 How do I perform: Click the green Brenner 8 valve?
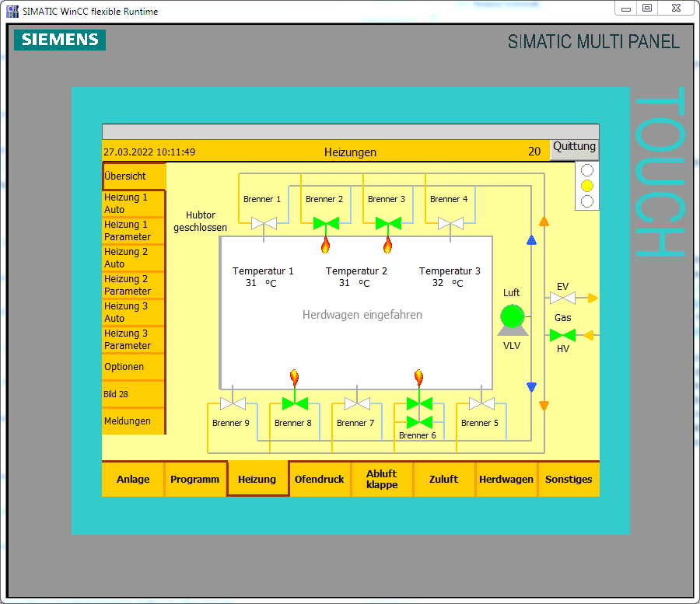click(x=295, y=403)
